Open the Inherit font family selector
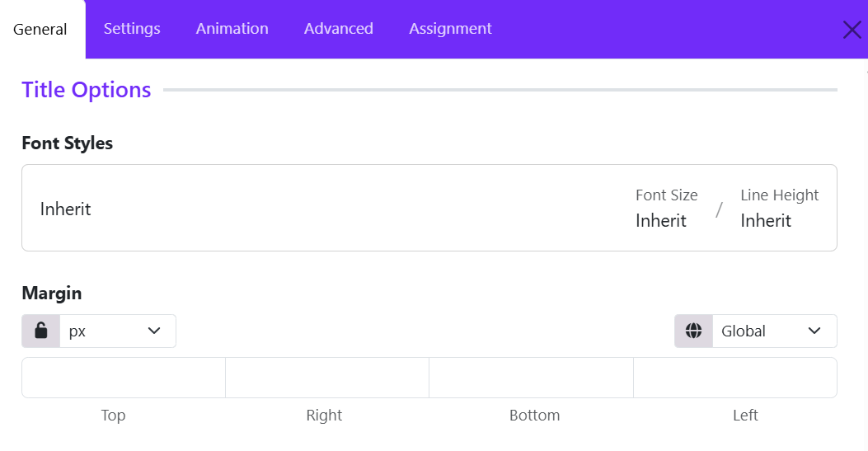Viewport: 868px width, 451px height. pyautogui.click(x=65, y=209)
